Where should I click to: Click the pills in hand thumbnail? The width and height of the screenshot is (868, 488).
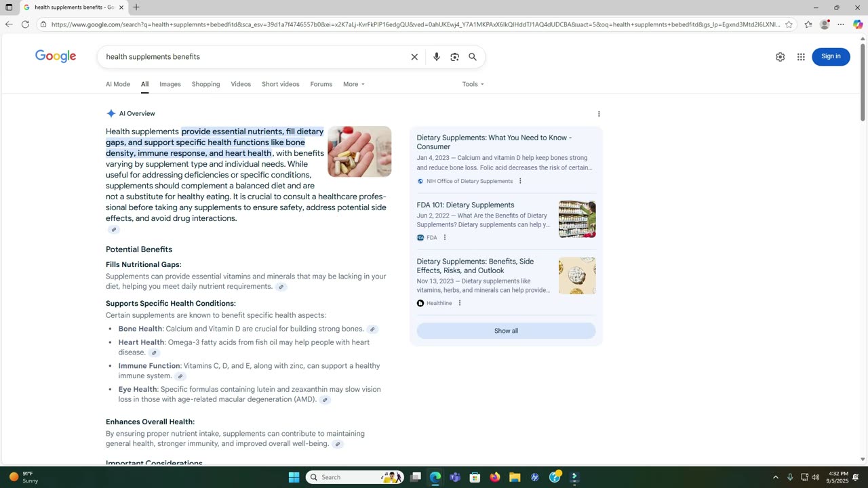359,151
